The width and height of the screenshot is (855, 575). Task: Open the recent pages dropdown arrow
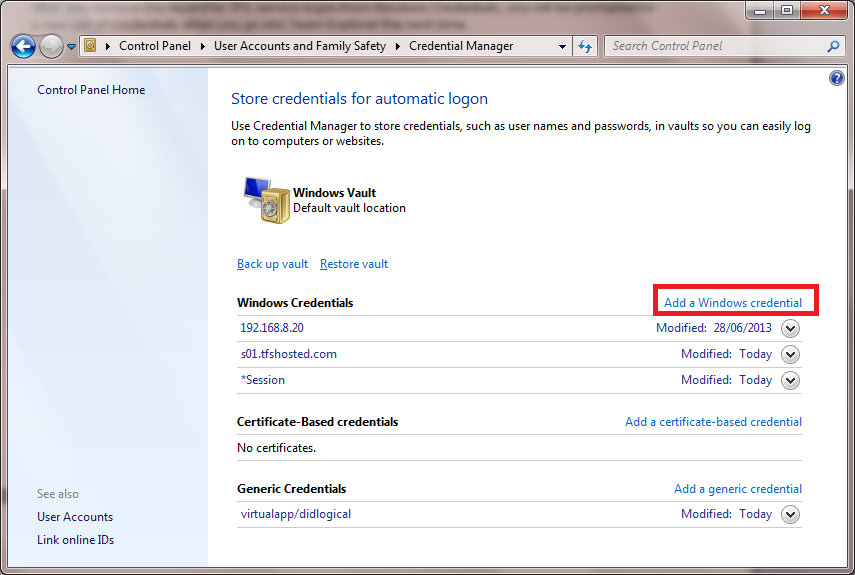tap(72, 47)
